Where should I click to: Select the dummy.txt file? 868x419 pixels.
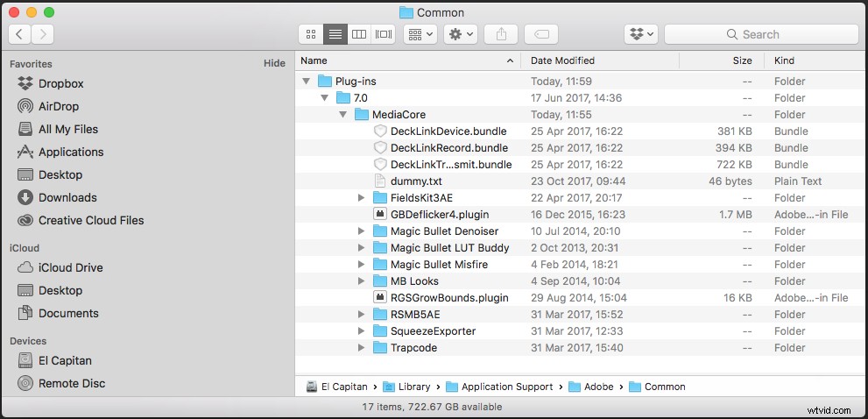582,181
